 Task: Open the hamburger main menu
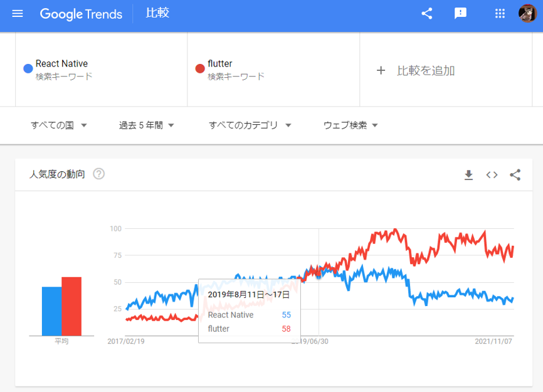18,14
